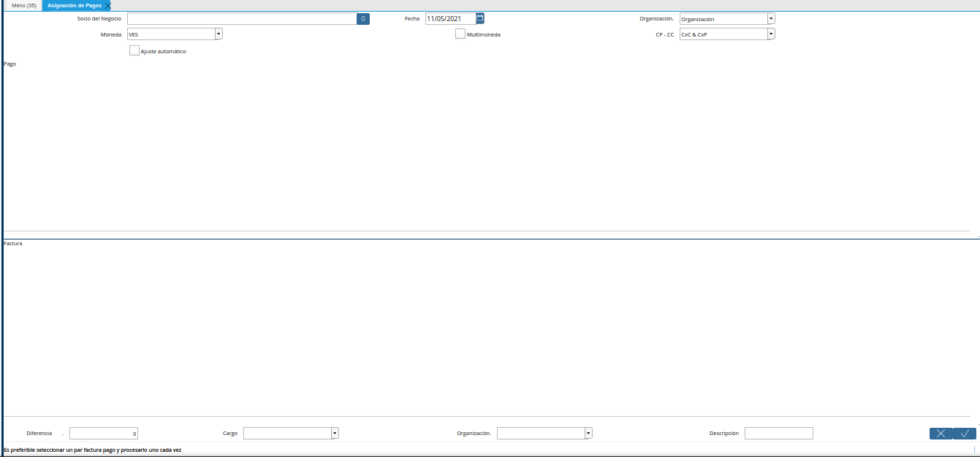Click the Descripción text field
This screenshot has width=980, height=457.
click(779, 433)
